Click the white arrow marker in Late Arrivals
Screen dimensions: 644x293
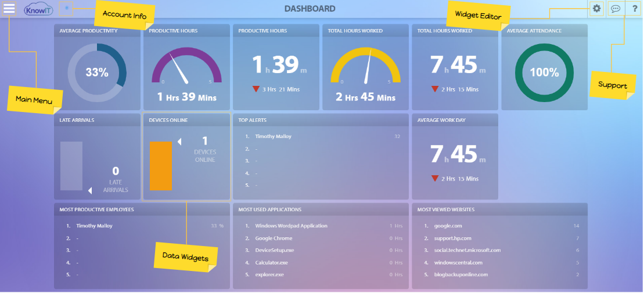[90, 190]
